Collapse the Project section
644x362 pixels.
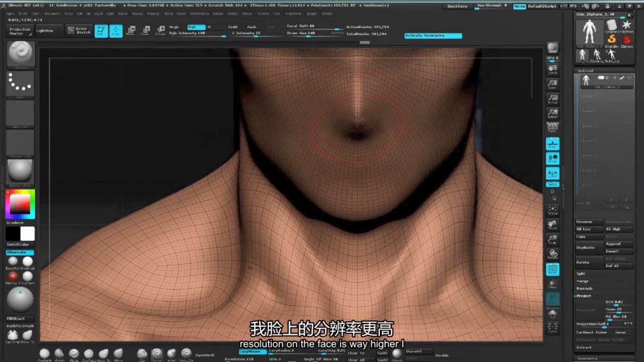584,296
